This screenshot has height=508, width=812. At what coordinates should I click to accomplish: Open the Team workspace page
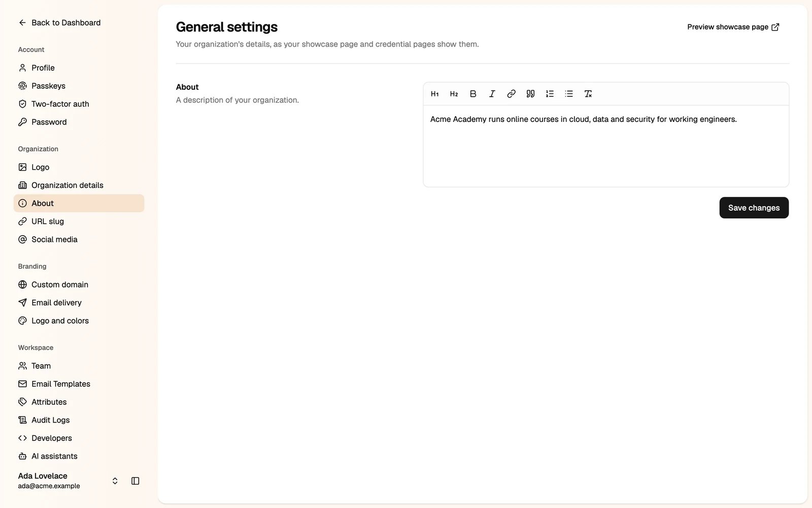point(79,366)
